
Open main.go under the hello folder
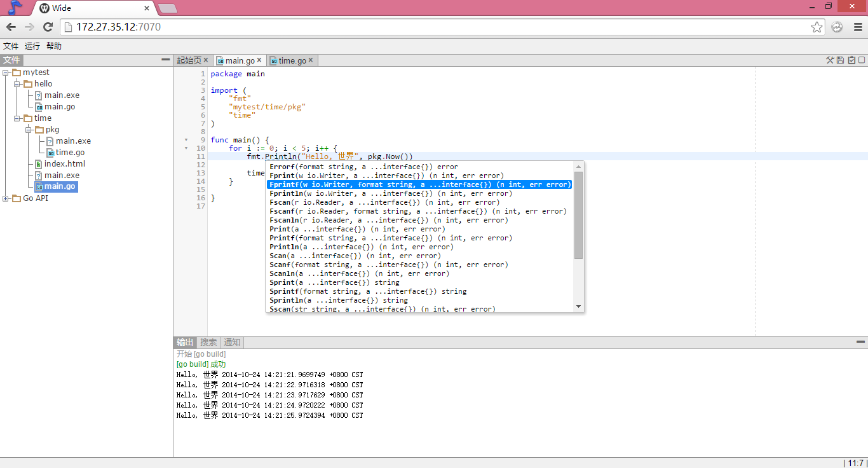[x=60, y=107]
